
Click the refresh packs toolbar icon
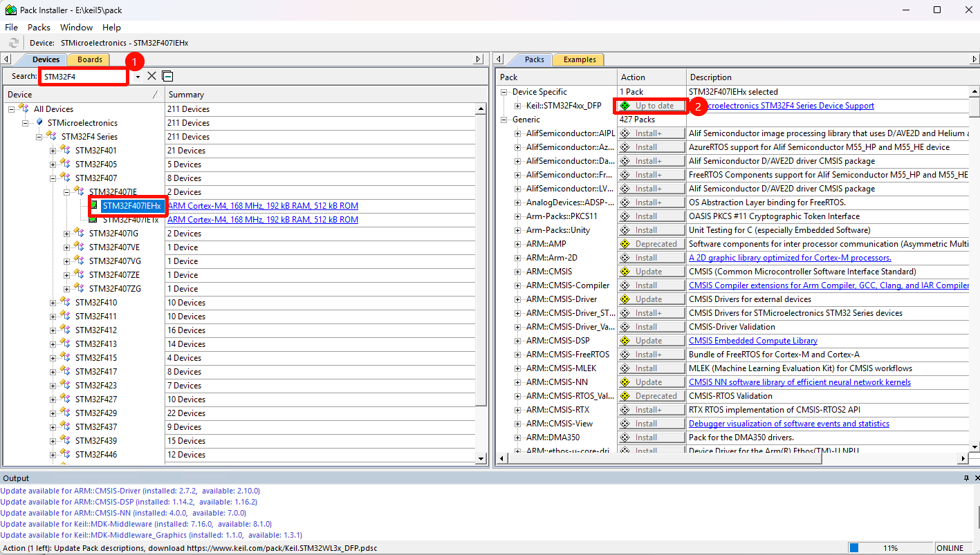click(x=14, y=43)
